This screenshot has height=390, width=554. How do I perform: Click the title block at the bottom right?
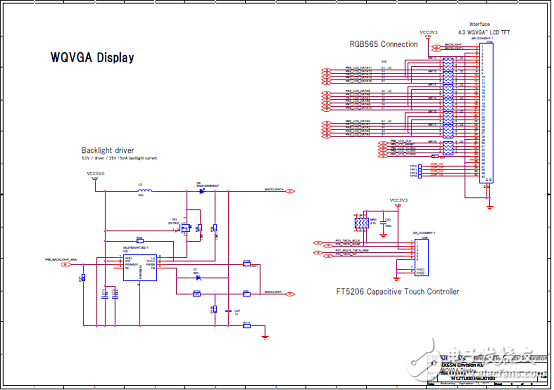point(487,369)
